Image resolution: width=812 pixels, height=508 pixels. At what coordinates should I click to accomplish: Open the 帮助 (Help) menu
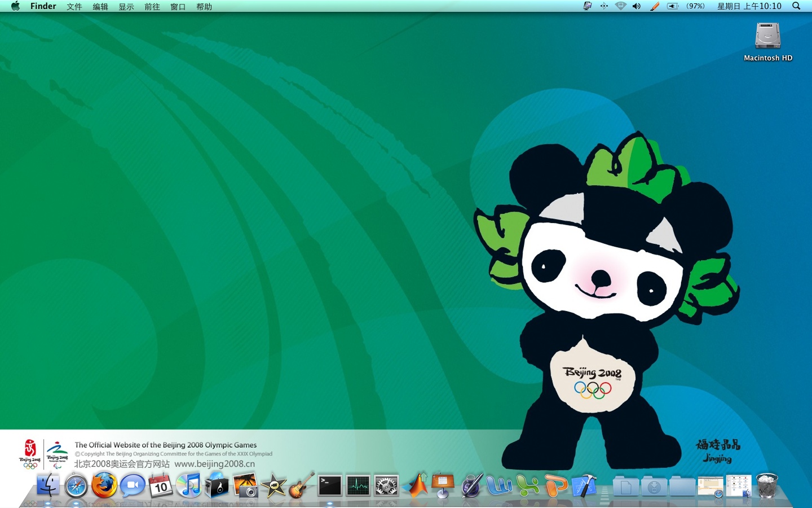point(204,7)
